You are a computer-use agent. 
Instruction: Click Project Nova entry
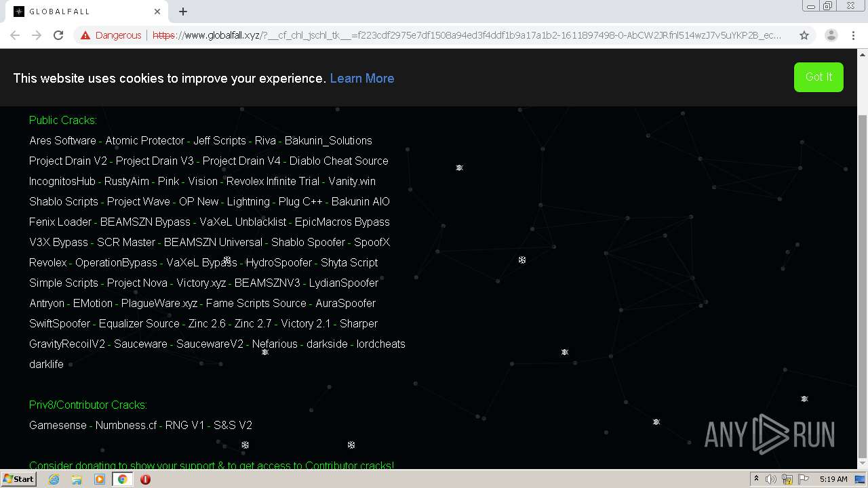tap(137, 283)
